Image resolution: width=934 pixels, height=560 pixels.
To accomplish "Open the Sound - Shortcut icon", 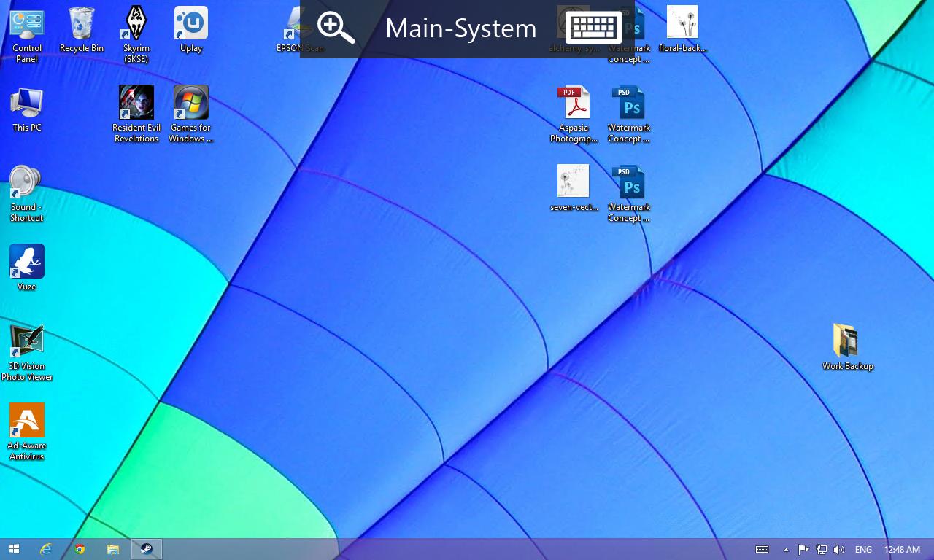I will coord(27,194).
